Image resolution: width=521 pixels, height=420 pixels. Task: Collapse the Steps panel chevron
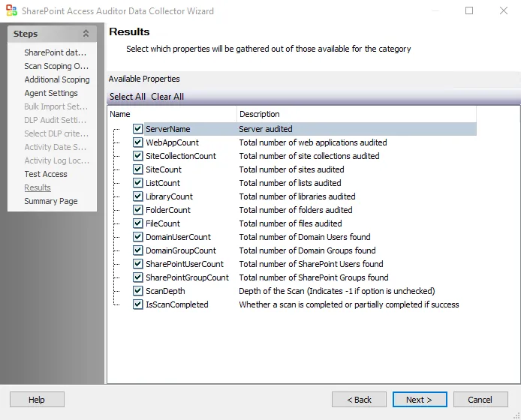[x=86, y=34]
